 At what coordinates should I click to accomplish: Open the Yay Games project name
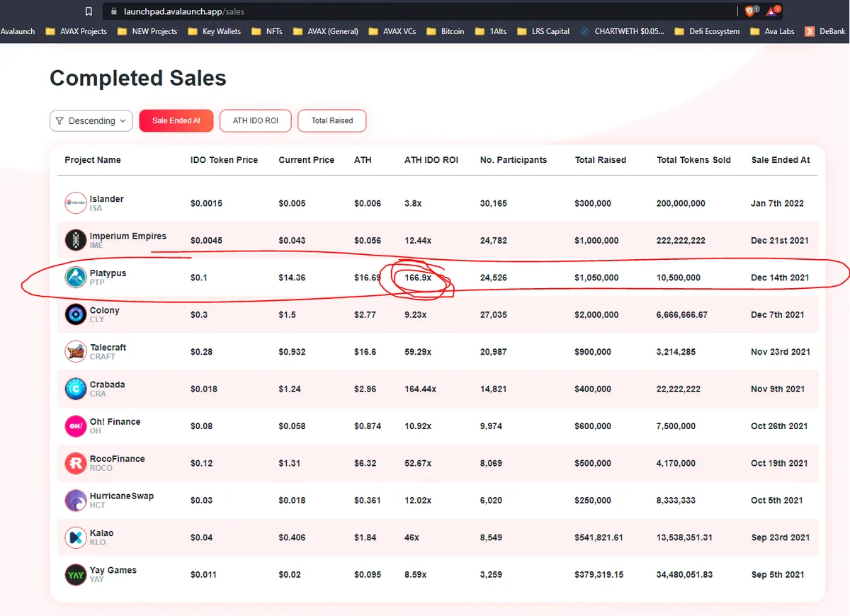tap(113, 570)
